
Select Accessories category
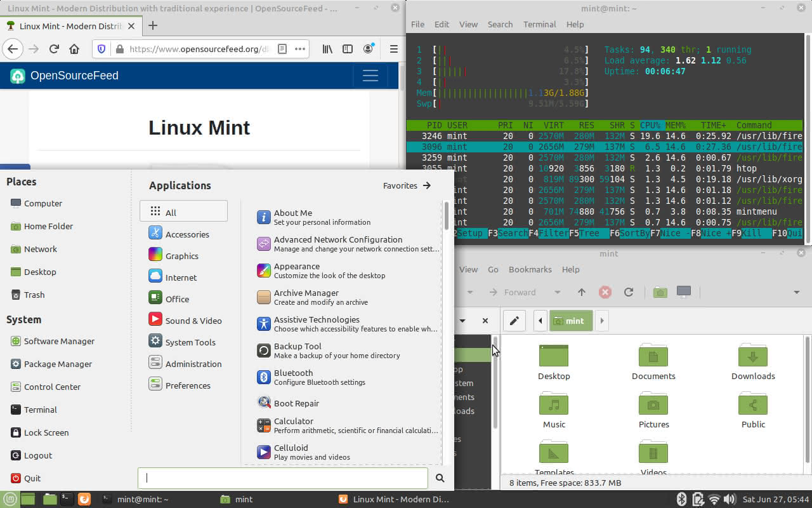pyautogui.click(x=183, y=234)
